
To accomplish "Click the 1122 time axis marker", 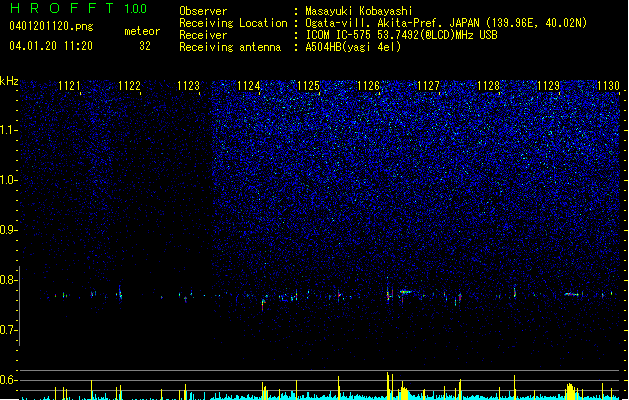I will [129, 86].
